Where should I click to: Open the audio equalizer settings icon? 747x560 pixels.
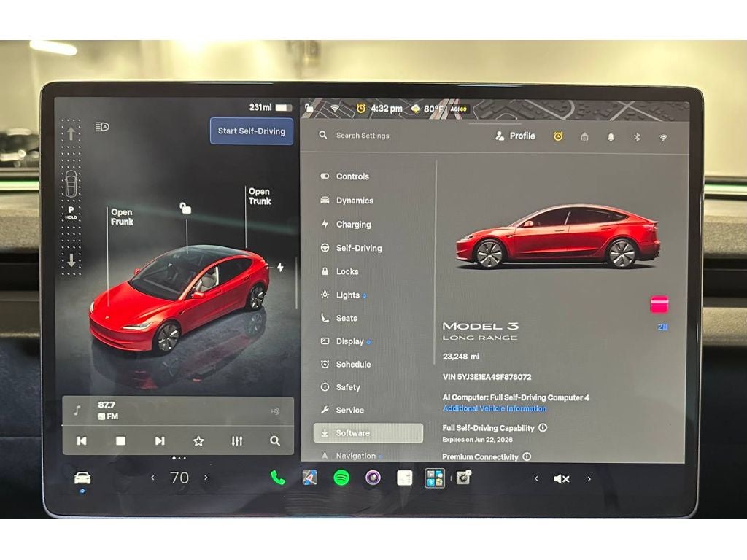pyautogui.click(x=237, y=441)
